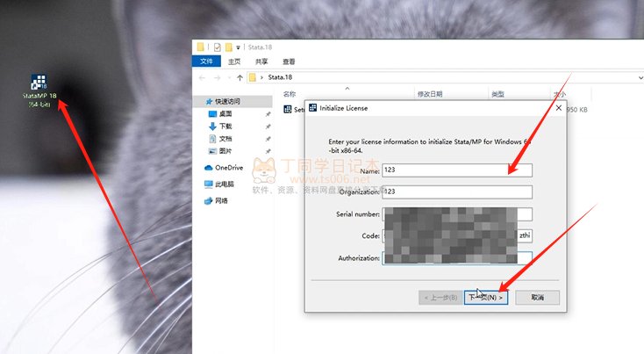Click the pin icon beside 文档
The image size is (644, 354).
[x=268, y=139]
